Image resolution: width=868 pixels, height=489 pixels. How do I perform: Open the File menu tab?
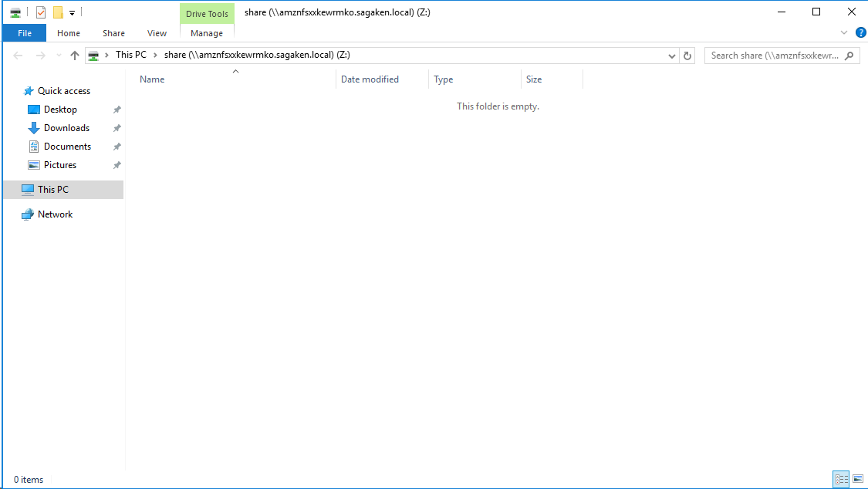tap(25, 33)
